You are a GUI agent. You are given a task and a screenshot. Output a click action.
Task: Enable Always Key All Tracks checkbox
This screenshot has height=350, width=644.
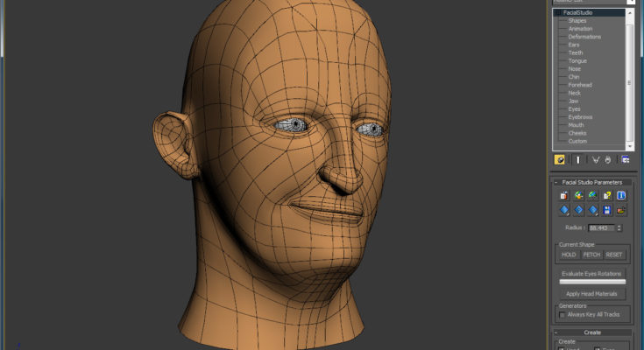562,315
